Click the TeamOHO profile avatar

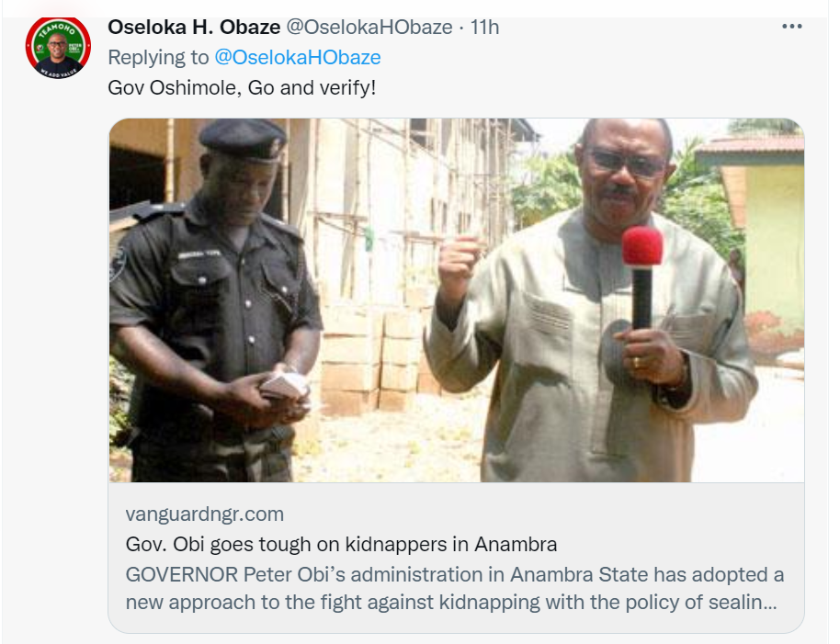(59, 48)
